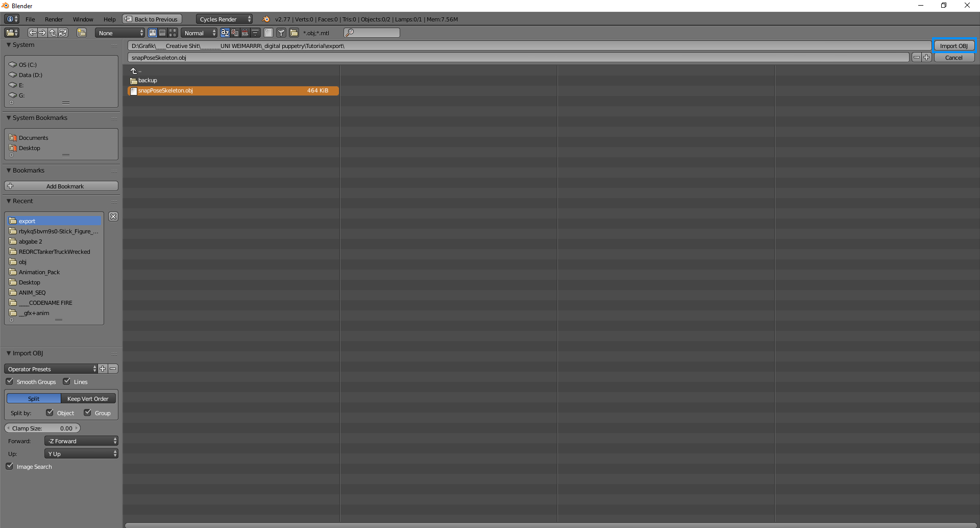Open the Operator Presets dropdown
Viewport: 980px width, 528px height.
click(x=51, y=369)
